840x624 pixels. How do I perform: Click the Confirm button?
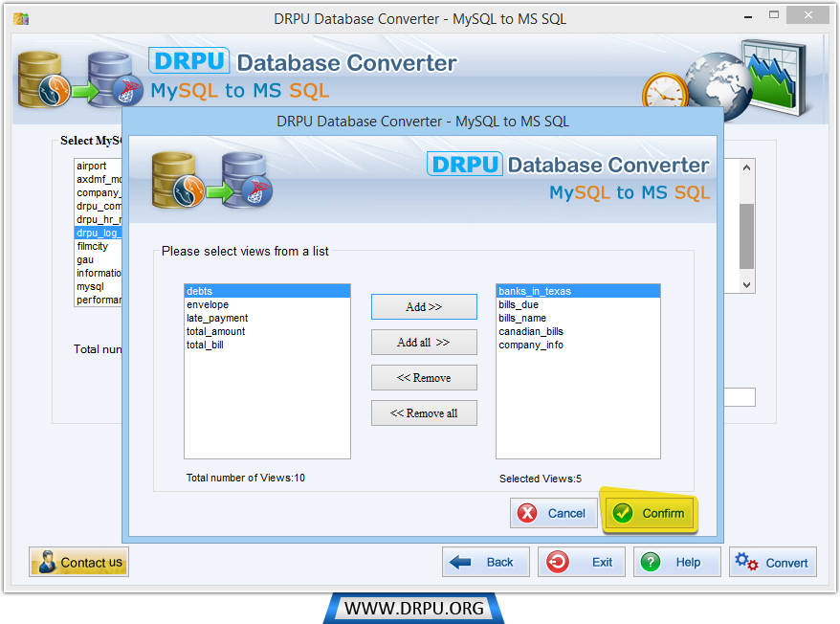click(650, 513)
